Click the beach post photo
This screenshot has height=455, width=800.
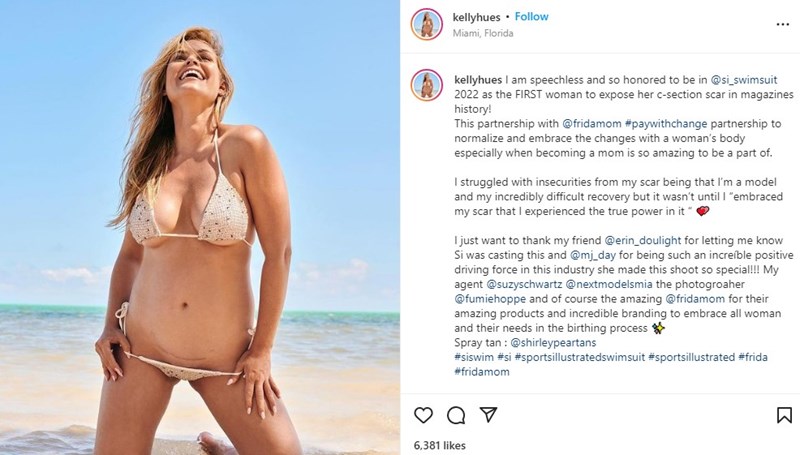click(x=200, y=227)
